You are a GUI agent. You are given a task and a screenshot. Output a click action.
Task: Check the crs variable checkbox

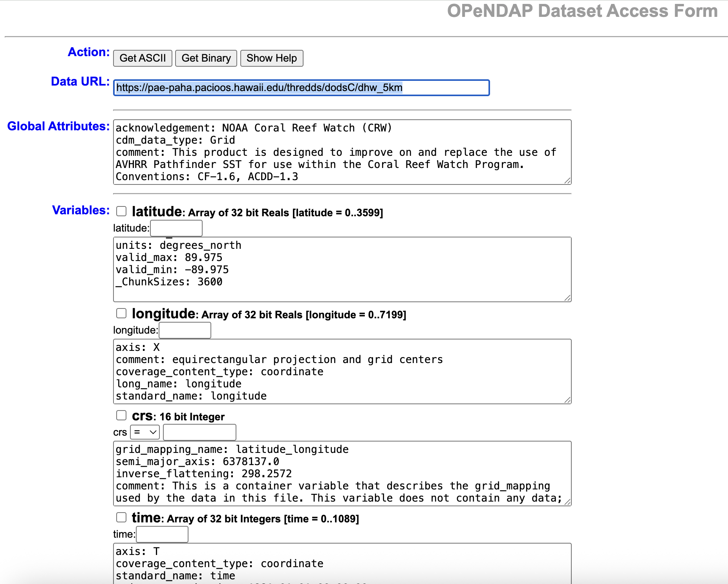coord(121,415)
